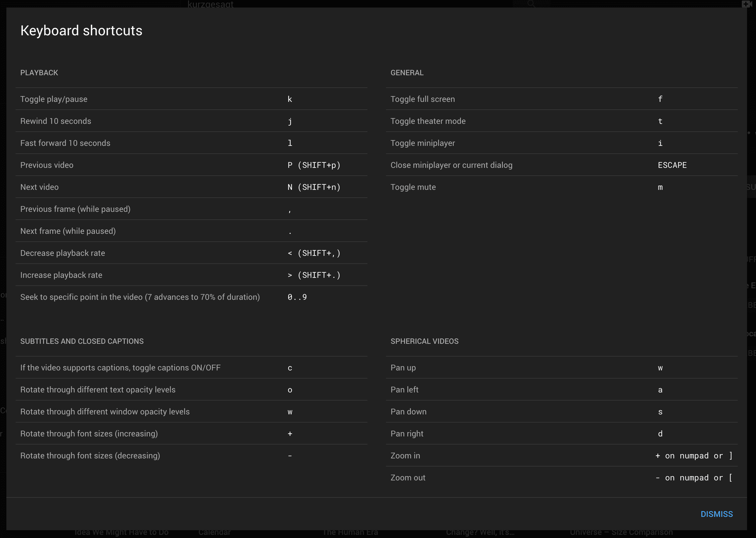Click the SPHERICAL VIDEOS section heading
The image size is (756, 538).
point(424,341)
